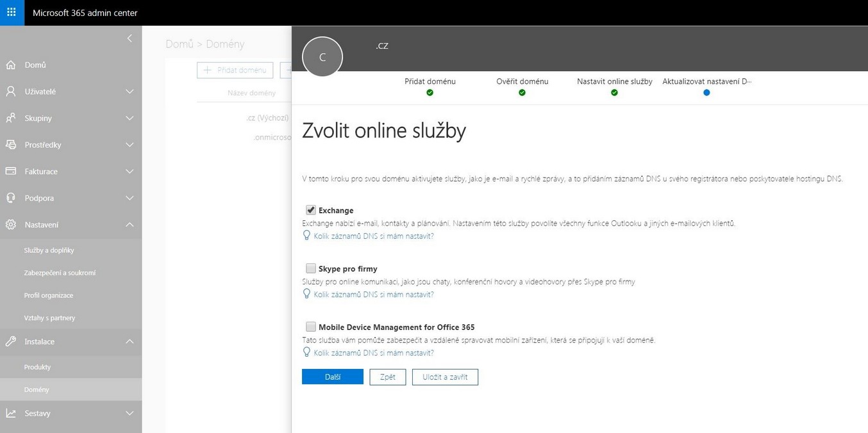The height and width of the screenshot is (433, 868).
Task: Click the Přidat doménu button
Action: 235,70
